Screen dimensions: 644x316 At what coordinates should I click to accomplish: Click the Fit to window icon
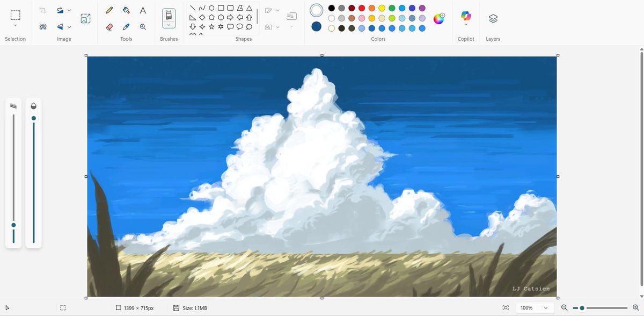pyautogui.click(x=506, y=308)
